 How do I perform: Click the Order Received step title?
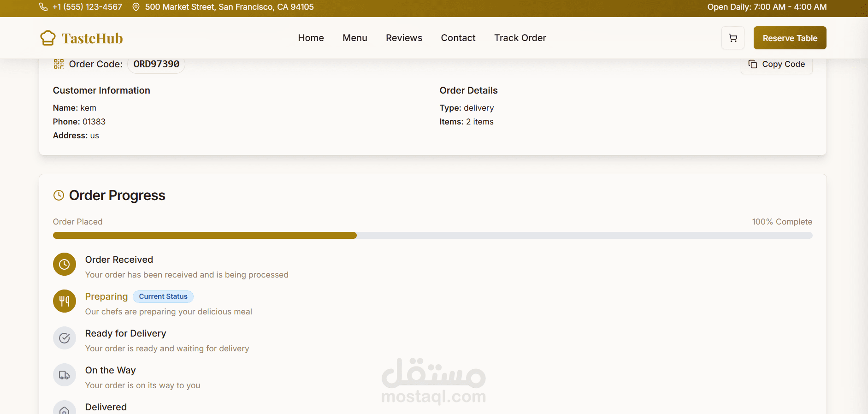pyautogui.click(x=119, y=260)
